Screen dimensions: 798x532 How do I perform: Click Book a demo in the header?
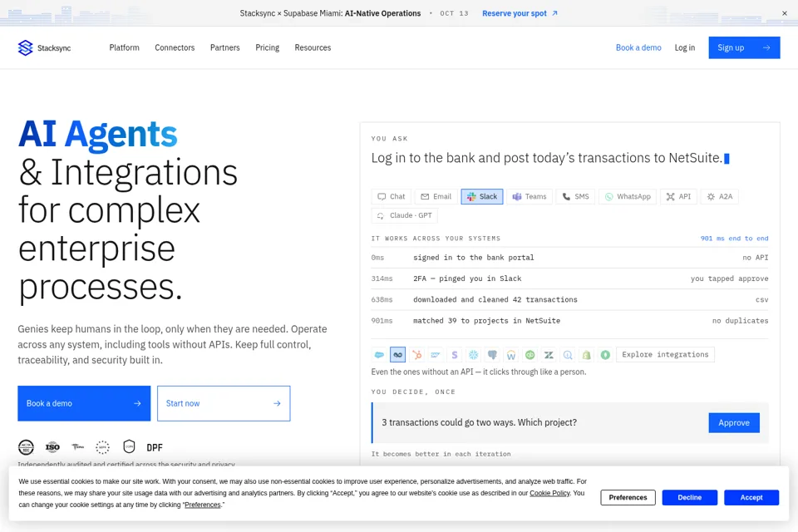pyautogui.click(x=638, y=47)
